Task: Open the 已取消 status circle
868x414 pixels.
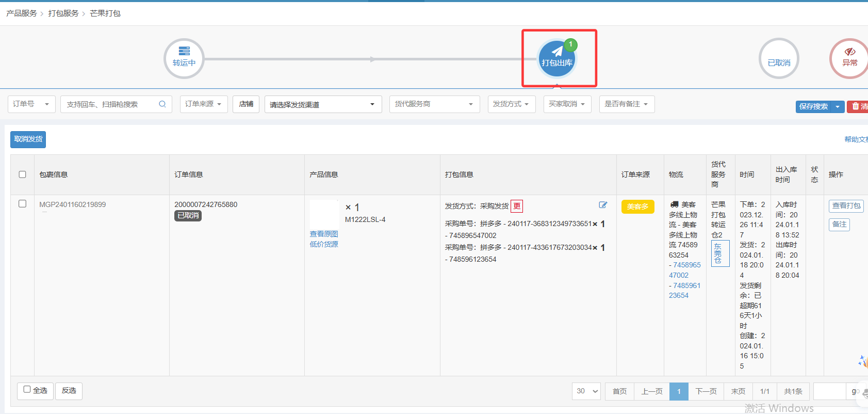Action: [x=779, y=59]
